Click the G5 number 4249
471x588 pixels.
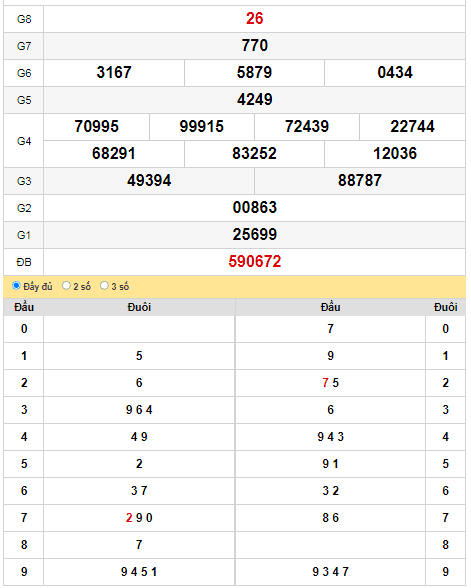pos(255,100)
